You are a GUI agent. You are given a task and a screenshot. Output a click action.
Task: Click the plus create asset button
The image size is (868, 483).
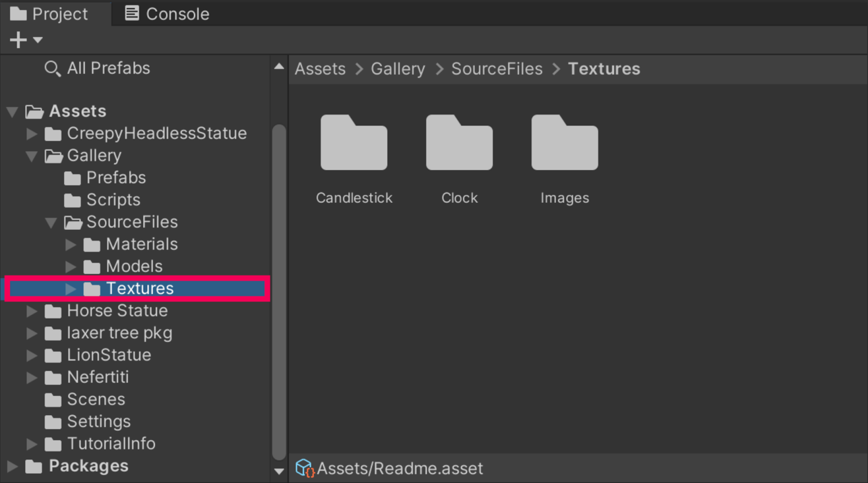point(18,40)
